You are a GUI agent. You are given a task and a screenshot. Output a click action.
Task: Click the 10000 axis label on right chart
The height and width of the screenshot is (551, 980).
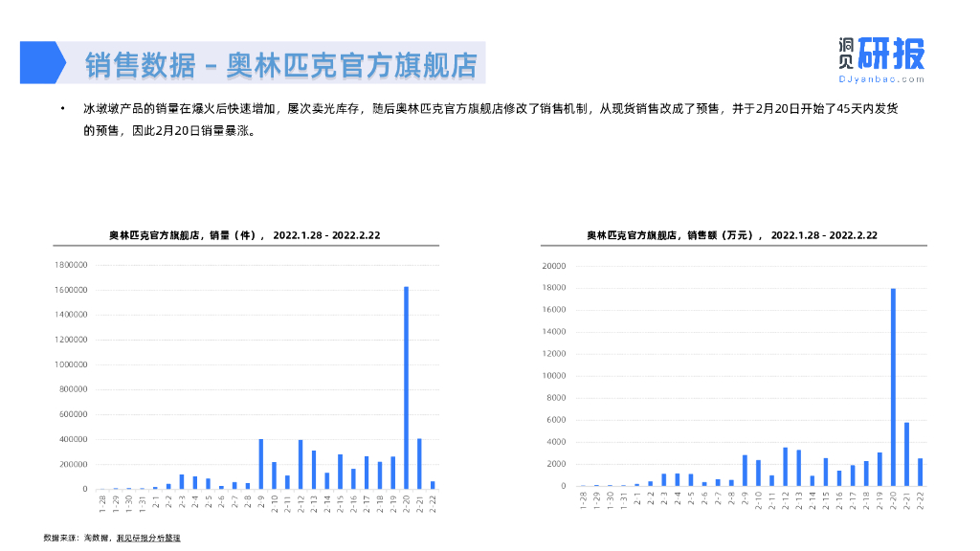pyautogui.click(x=554, y=376)
